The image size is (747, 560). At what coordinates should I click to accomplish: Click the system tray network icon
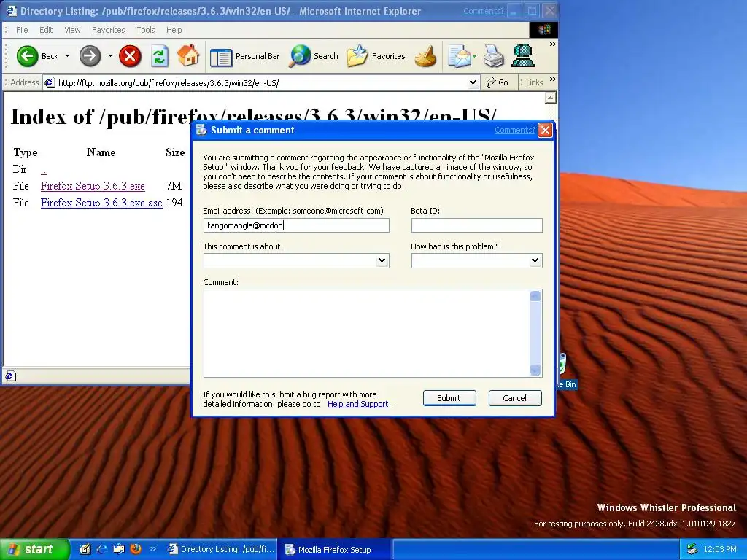click(693, 550)
